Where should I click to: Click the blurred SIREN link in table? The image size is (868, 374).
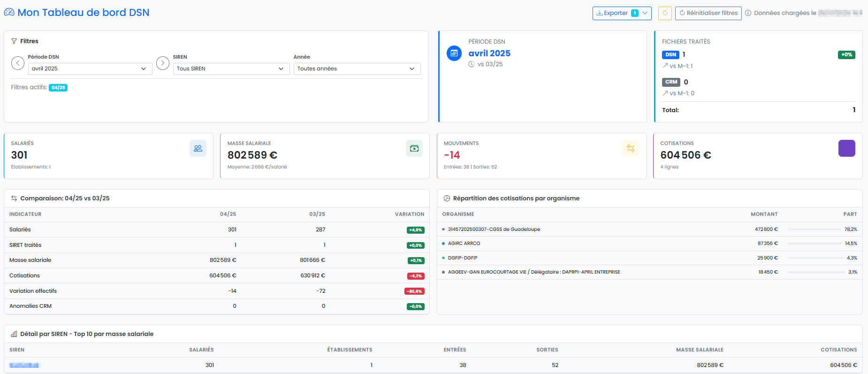[x=24, y=365]
